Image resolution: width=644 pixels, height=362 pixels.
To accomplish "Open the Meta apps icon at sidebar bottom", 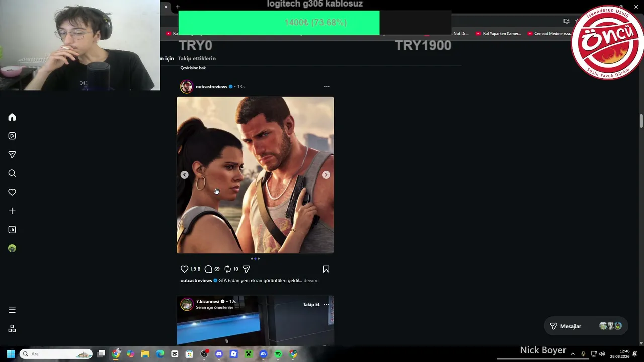I will [x=12, y=329].
